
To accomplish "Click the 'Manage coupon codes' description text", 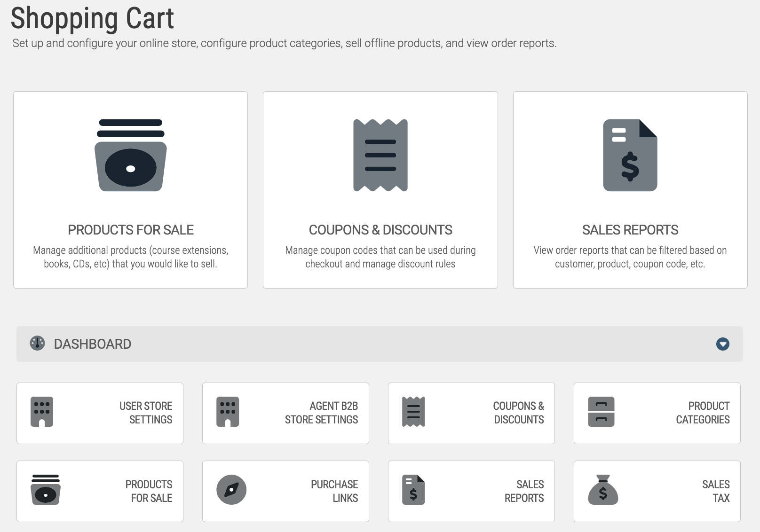I will (x=380, y=257).
